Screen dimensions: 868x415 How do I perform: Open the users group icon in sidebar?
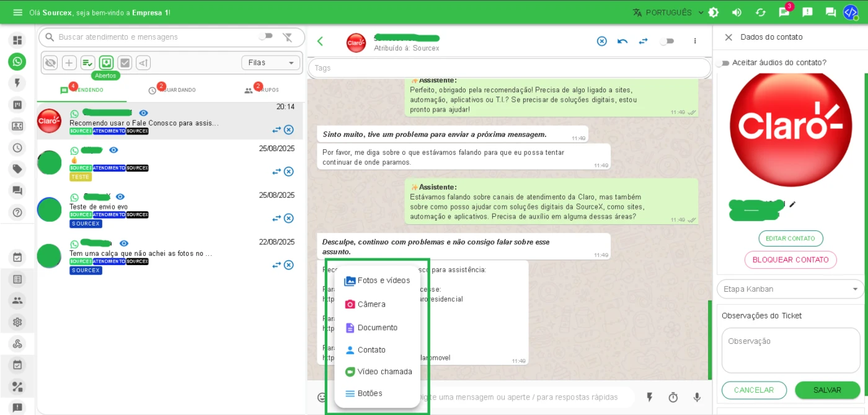[x=17, y=300]
